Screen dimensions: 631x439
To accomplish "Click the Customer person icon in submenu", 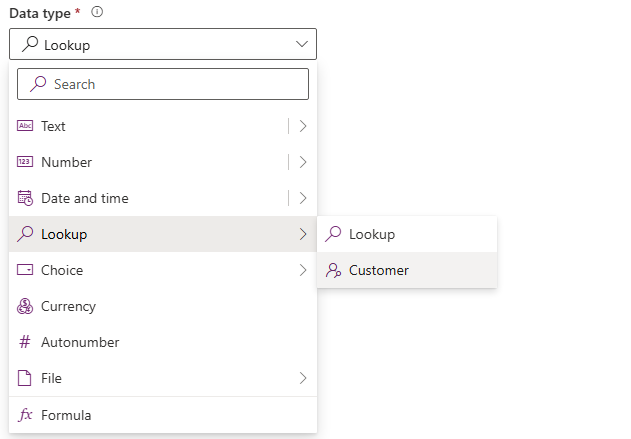I will pos(333,270).
